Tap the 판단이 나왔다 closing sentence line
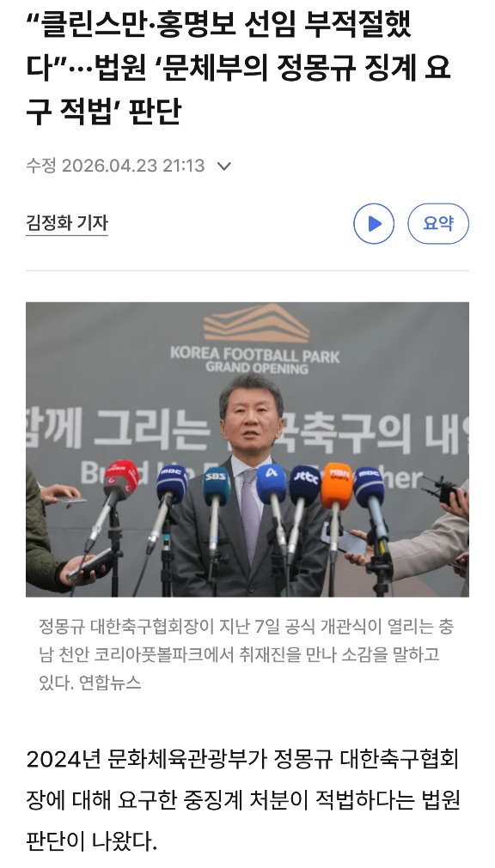The image size is (495, 868). (x=92, y=841)
